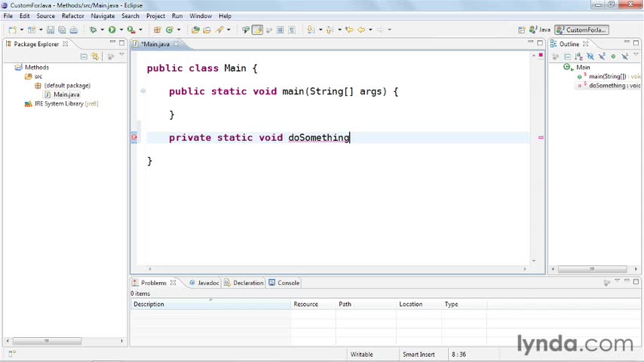Open Search dropdown arrow in toolbar
This screenshot has width=644, height=362.
pos(228,29)
